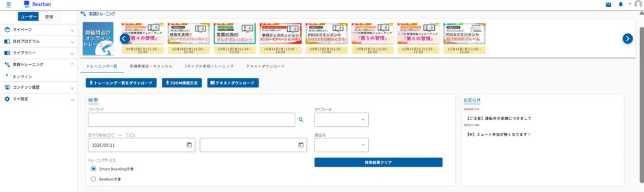Click the blue テキストダウンロード button
This screenshot has height=192, width=644.
point(233,83)
